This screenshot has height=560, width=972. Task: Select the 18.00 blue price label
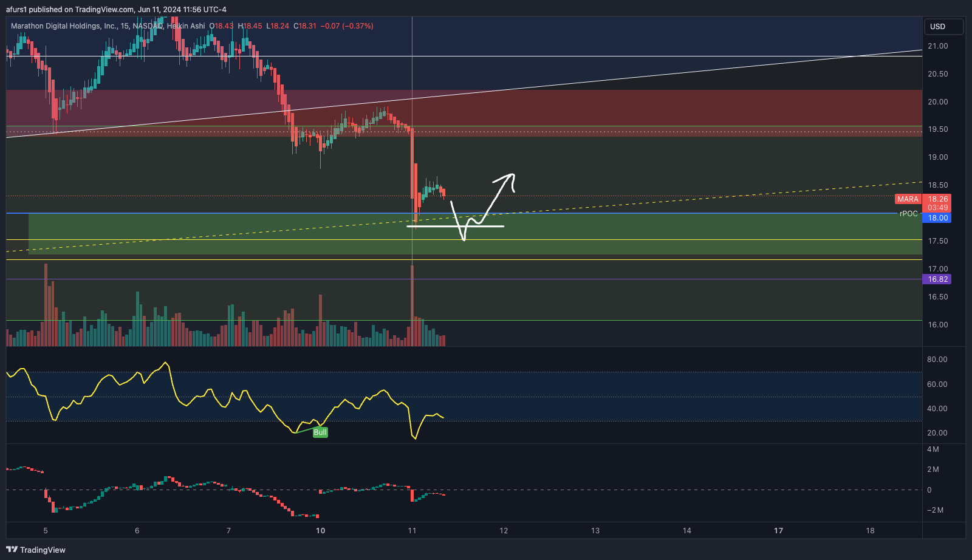coord(937,218)
